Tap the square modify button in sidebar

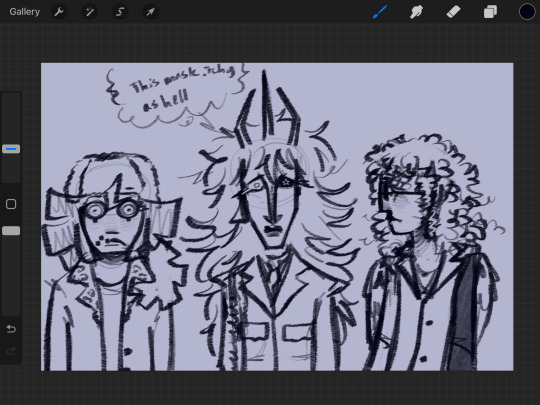click(11, 204)
